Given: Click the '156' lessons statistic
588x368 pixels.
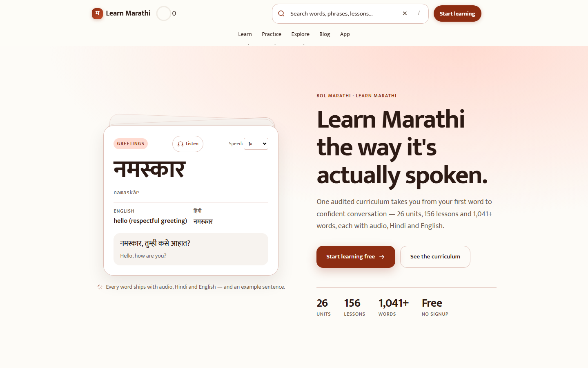Looking at the screenshot, I should click(352, 303).
